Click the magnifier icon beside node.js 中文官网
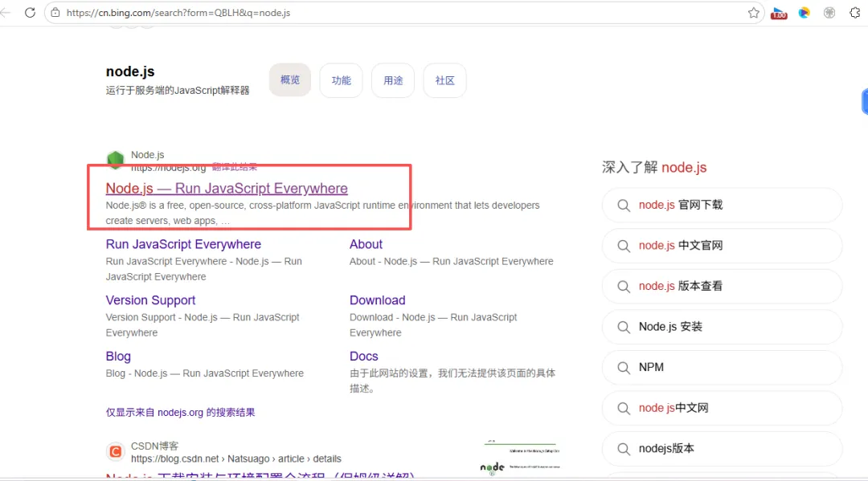Screen dimensions: 868x481 (x=624, y=246)
